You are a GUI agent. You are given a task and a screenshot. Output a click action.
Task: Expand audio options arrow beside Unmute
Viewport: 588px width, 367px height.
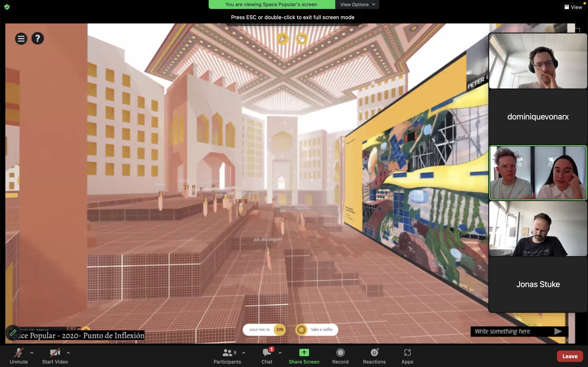(x=32, y=353)
